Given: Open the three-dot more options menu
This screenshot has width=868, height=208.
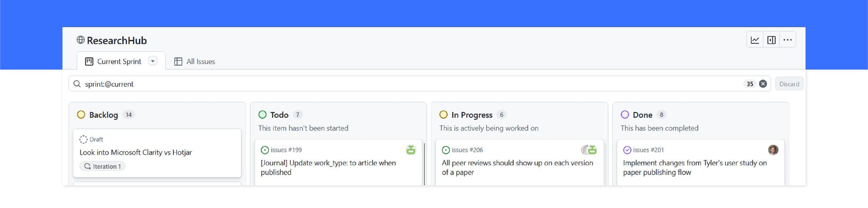Looking at the screenshot, I should tap(787, 40).
